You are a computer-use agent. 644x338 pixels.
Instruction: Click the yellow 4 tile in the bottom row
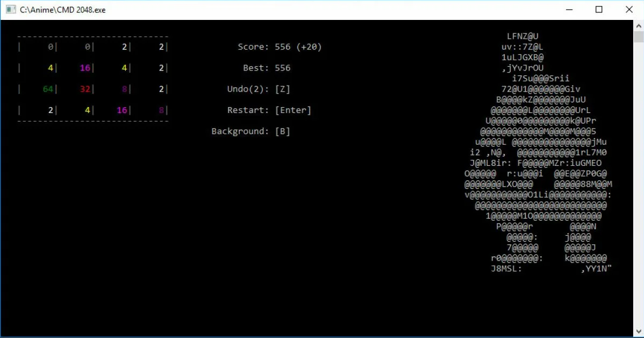click(87, 110)
